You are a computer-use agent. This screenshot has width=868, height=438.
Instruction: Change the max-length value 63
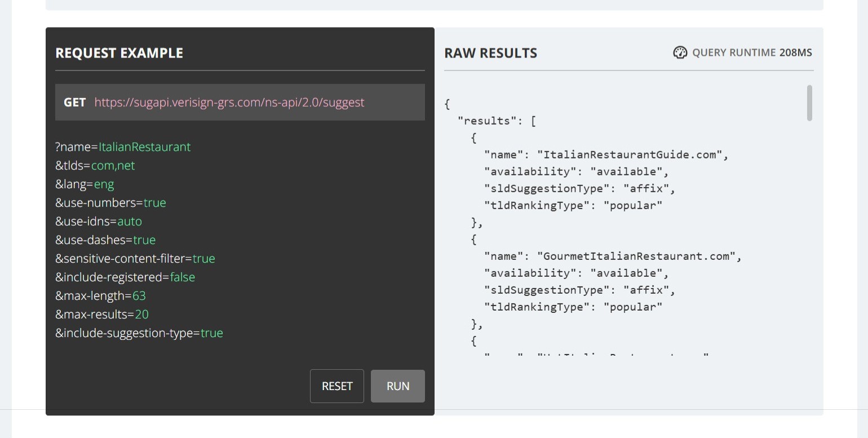[139, 295]
